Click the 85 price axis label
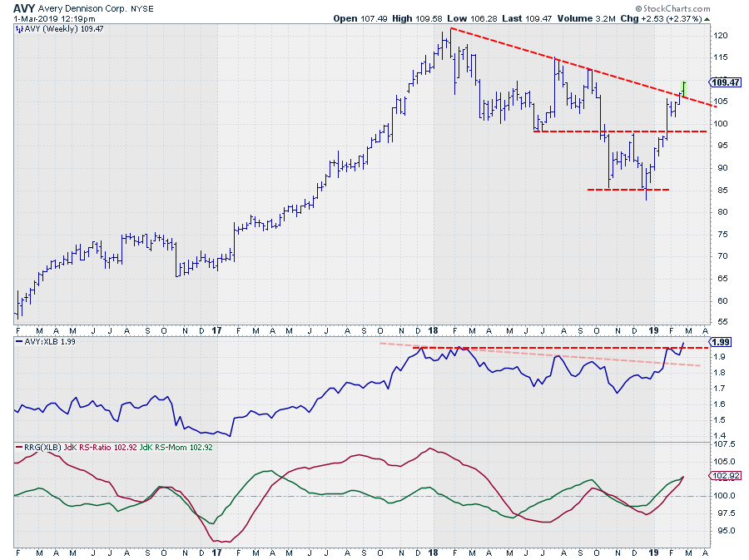The height and width of the screenshot is (560, 749). (722, 190)
